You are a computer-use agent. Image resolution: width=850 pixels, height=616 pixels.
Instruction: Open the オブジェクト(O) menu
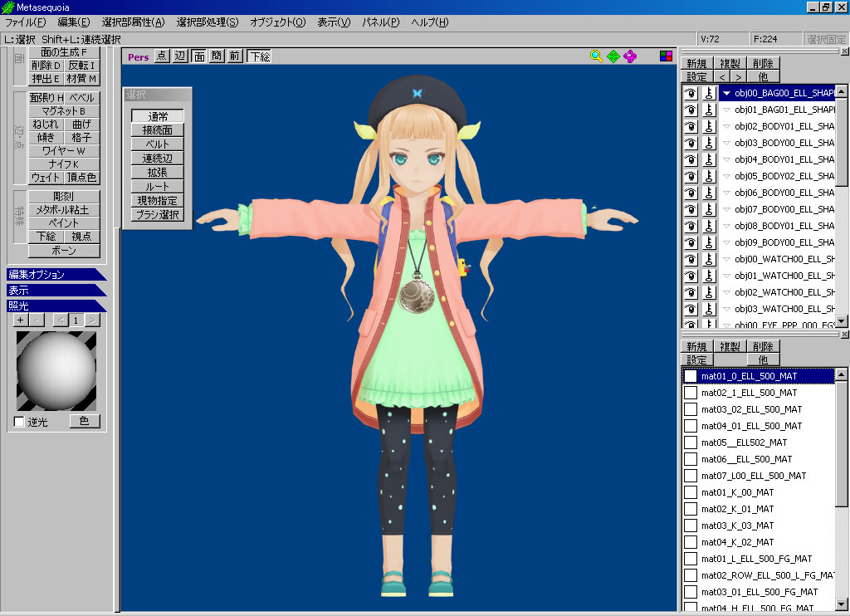277,22
